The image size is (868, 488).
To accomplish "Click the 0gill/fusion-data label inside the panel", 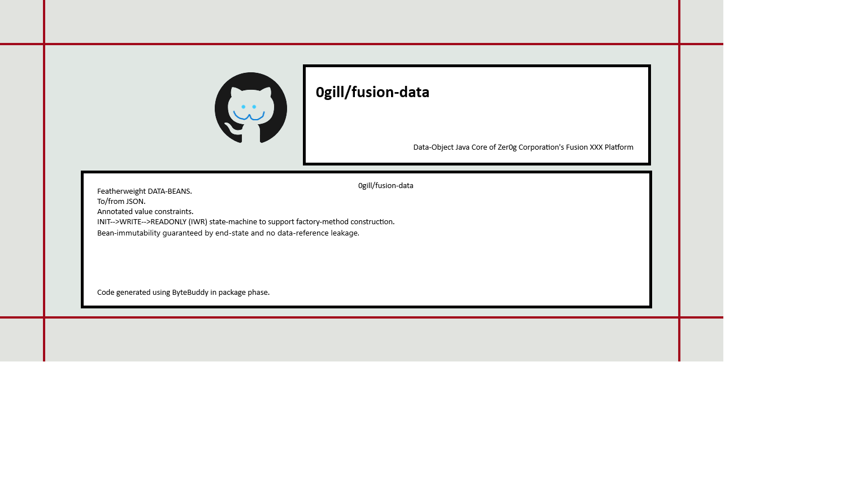I will 385,185.
